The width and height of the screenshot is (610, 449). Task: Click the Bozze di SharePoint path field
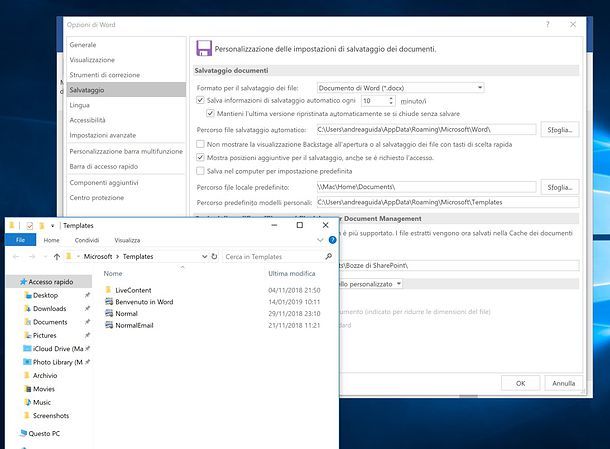tap(459, 265)
